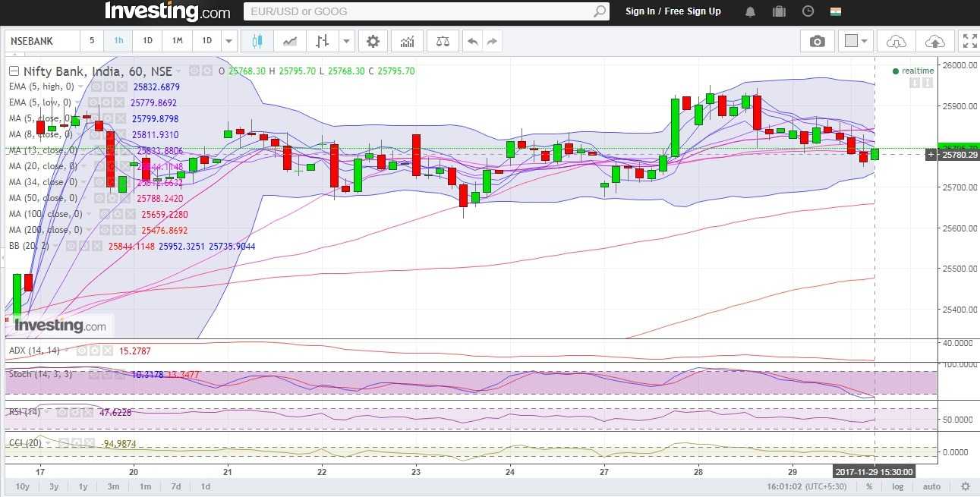Toggle percent scale button
Image resolution: width=980 pixels, height=497 pixels.
868,486
